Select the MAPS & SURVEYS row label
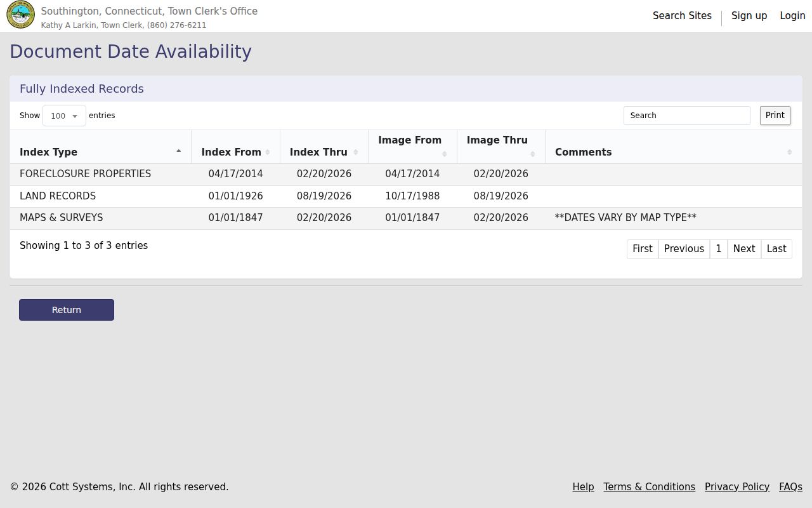 pos(61,218)
